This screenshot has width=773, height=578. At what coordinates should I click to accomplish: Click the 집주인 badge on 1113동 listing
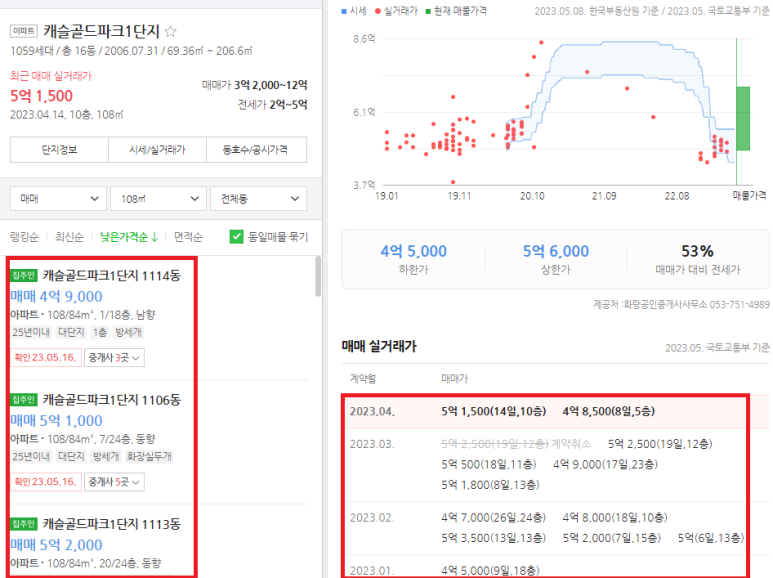coord(24,524)
